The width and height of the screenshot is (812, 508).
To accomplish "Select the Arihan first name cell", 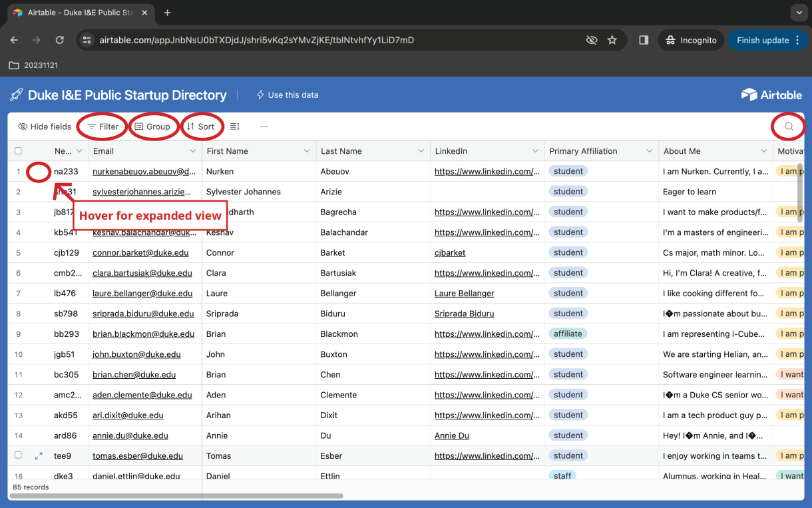I will [x=259, y=415].
